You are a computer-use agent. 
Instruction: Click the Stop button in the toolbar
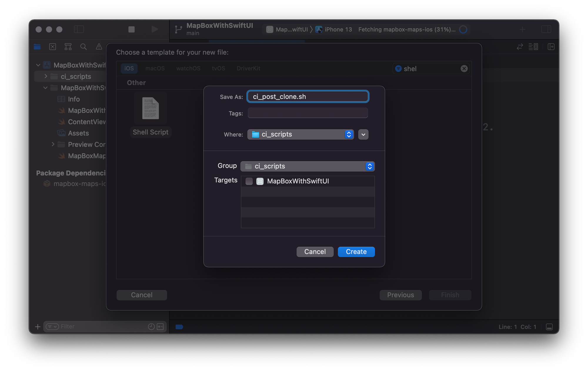pos(131,29)
